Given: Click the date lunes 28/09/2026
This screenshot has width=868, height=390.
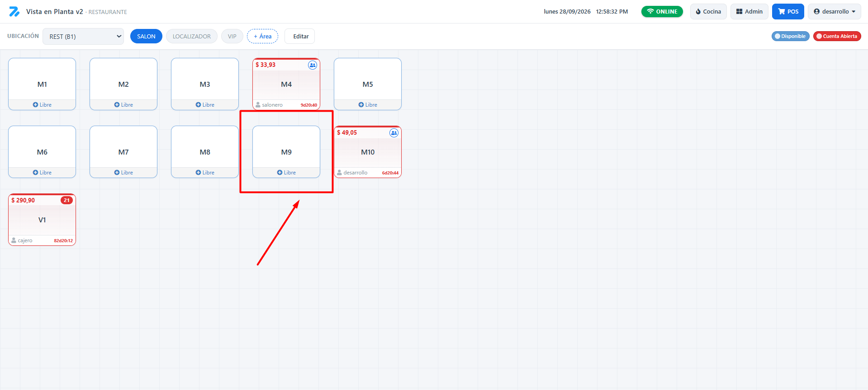Looking at the screenshot, I should click(x=567, y=12).
